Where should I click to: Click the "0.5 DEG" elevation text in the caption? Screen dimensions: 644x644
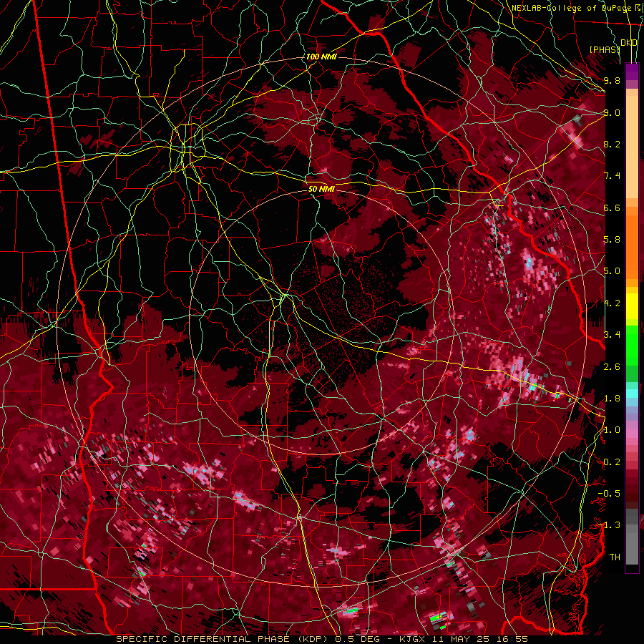coord(357,639)
